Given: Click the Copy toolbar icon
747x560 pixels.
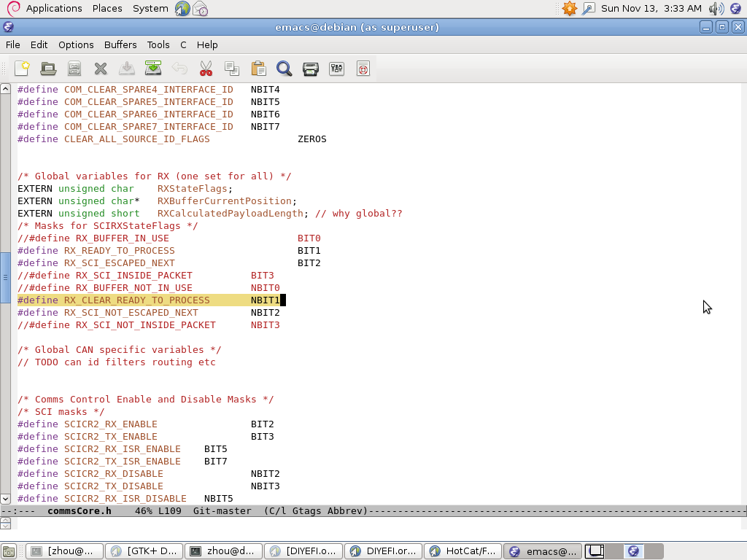Looking at the screenshot, I should (232, 69).
